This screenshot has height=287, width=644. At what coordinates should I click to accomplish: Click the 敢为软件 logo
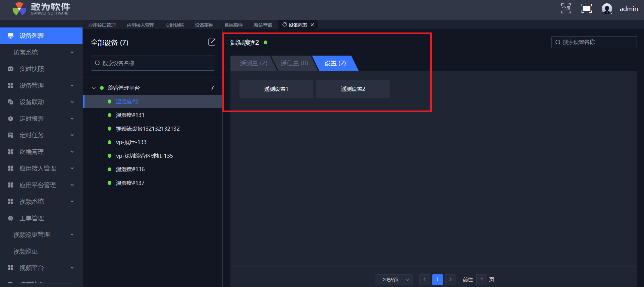41,9
